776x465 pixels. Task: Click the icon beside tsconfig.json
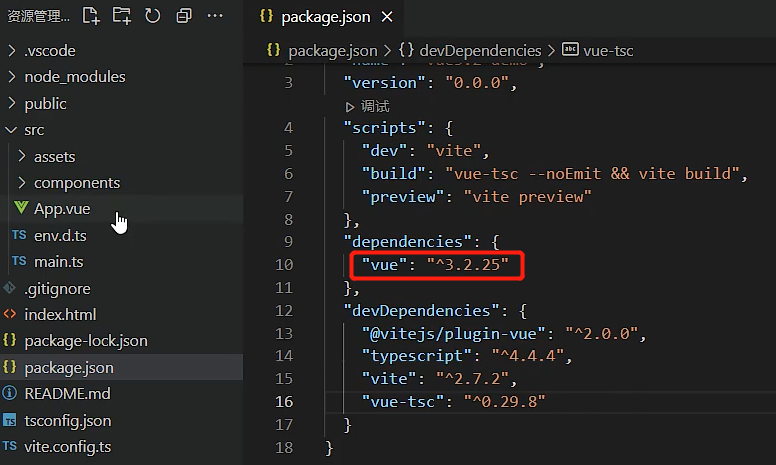9,420
